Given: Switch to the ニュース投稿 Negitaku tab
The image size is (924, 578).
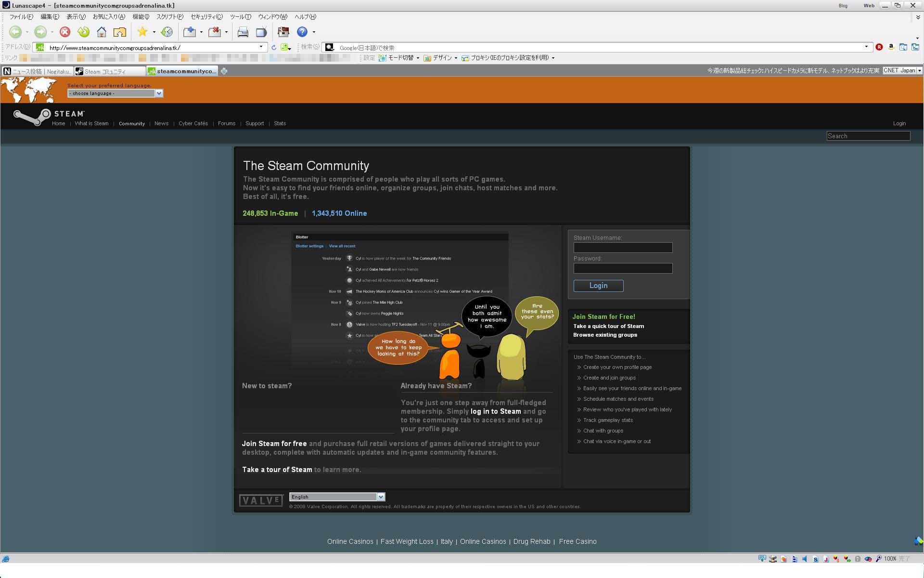Looking at the screenshot, I should pos(37,71).
